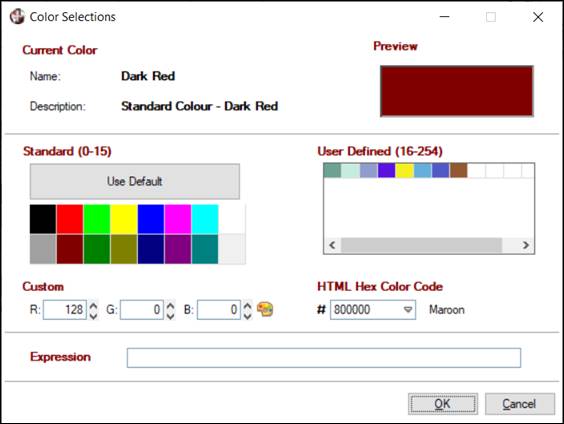Expand the HTML Hex Color Code dropdown
Image resolution: width=564 pixels, height=424 pixels.
click(408, 310)
